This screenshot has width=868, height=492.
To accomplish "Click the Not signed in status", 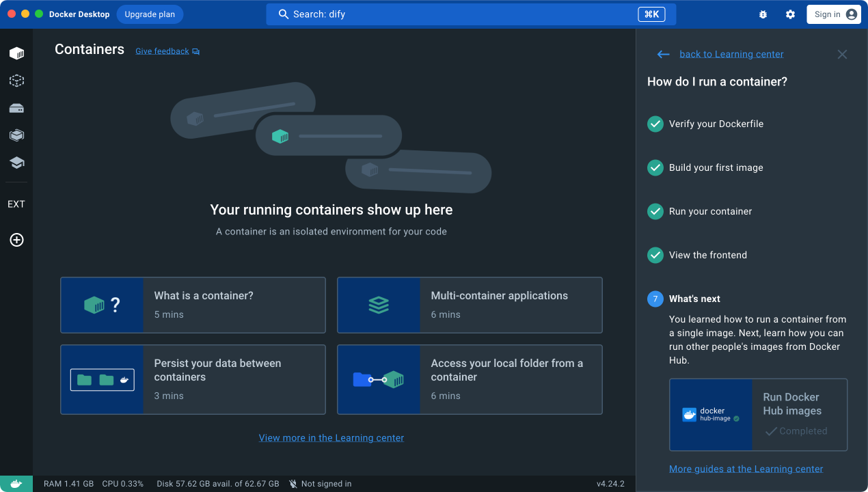I will pyautogui.click(x=320, y=484).
